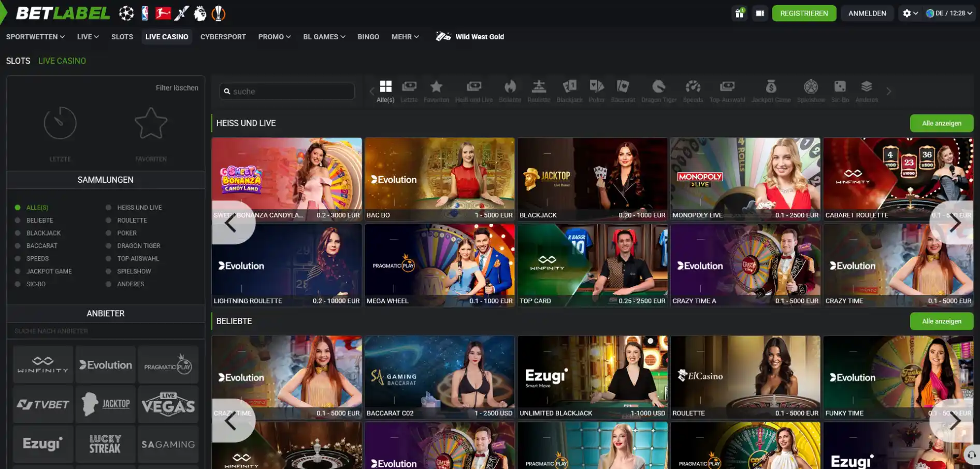The image size is (980, 469).
Task: Open the Champions League football icon
Action: 126,13
